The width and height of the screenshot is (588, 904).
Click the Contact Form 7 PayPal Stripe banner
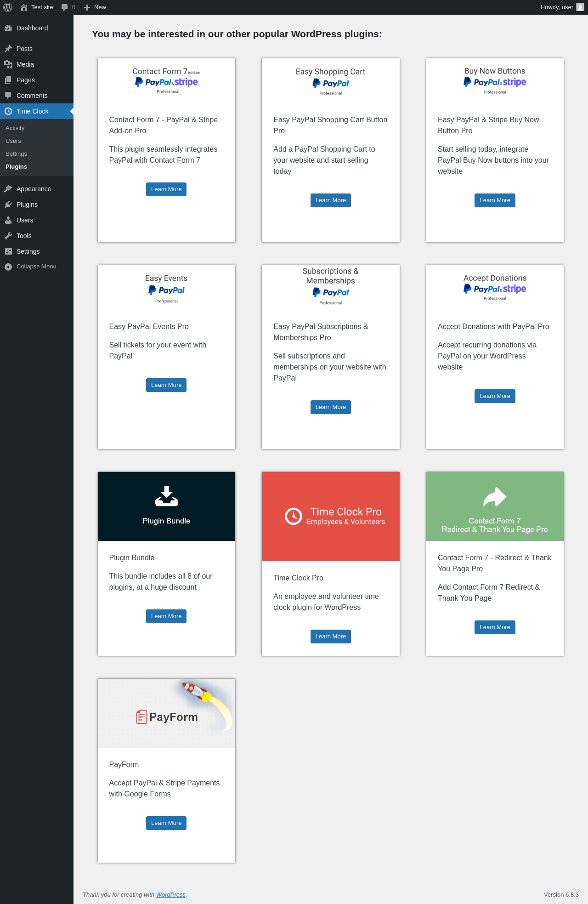[x=166, y=81]
